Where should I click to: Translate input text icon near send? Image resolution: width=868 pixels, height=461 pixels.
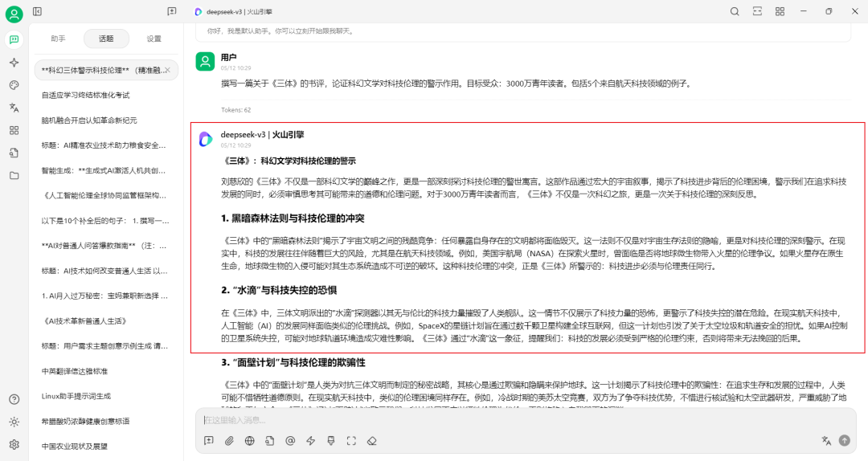[826, 441]
